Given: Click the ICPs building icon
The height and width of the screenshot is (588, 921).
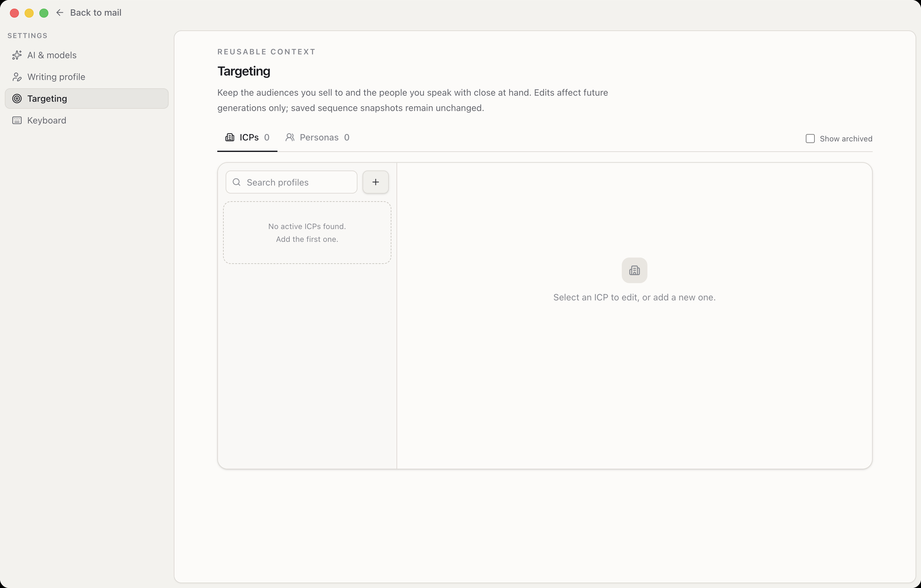Looking at the screenshot, I should 229,137.
